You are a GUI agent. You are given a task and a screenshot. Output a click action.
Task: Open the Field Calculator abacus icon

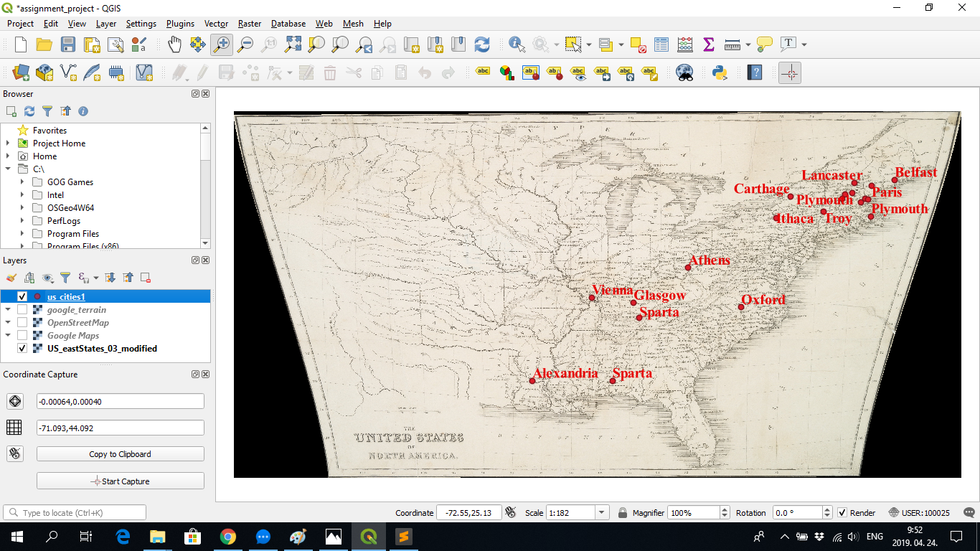(685, 44)
